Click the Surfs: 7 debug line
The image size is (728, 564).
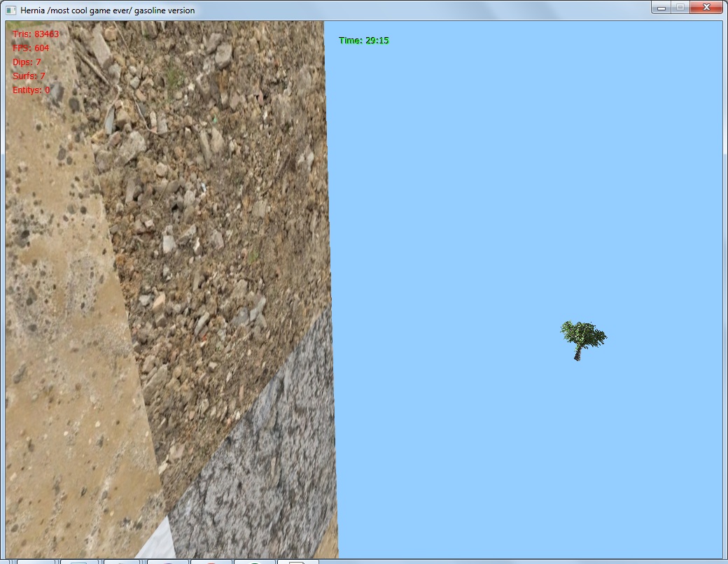pyautogui.click(x=29, y=76)
